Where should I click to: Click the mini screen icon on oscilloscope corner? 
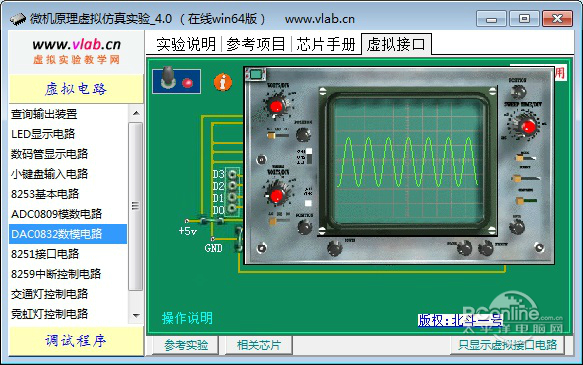(x=255, y=74)
